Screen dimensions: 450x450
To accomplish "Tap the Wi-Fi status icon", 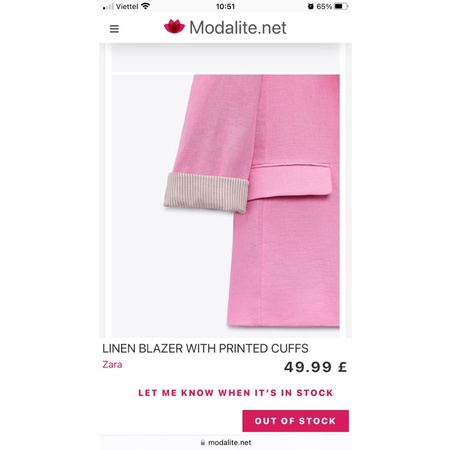I will click(145, 6).
